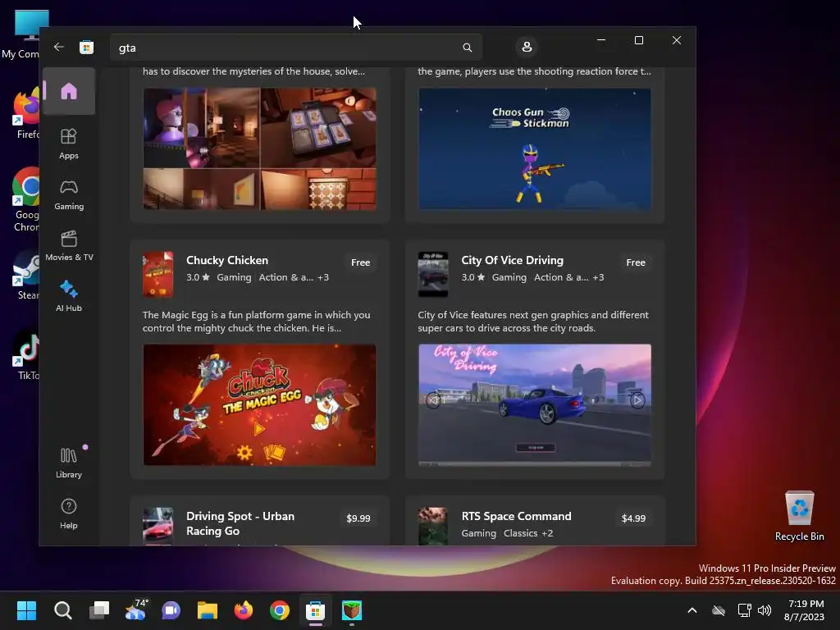
Task: Open Driving Spot - Urban Racing Go title
Action: [240, 523]
